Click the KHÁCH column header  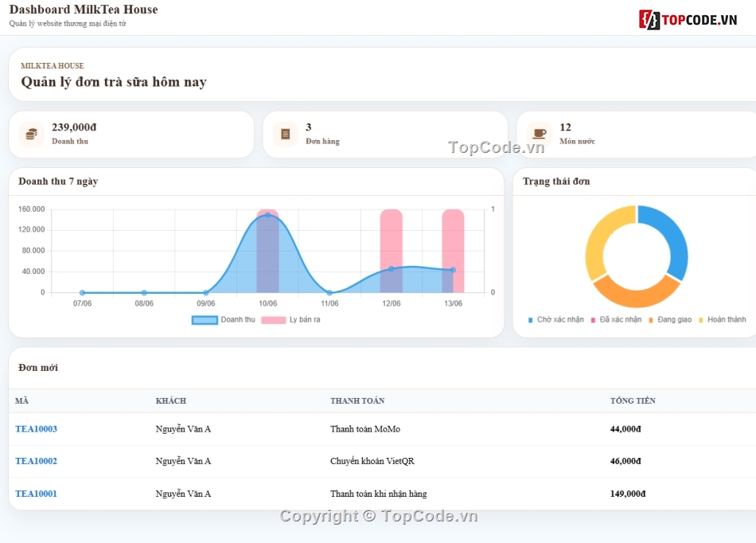click(x=170, y=400)
